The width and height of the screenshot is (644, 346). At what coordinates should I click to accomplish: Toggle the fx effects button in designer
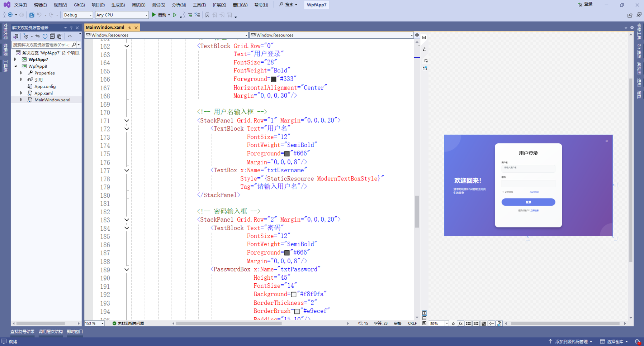(460, 323)
